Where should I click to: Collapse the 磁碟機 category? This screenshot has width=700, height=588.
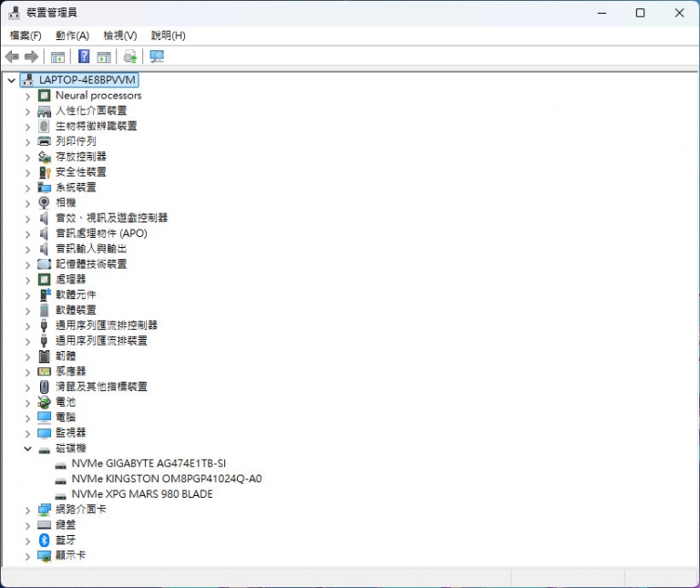pyautogui.click(x=27, y=449)
